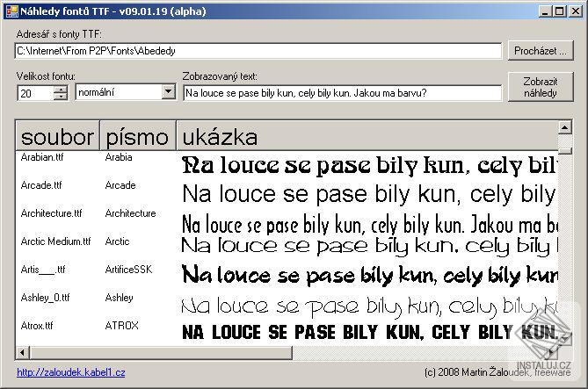
Task: Click the Ashley font preview sample
Action: [369, 306]
